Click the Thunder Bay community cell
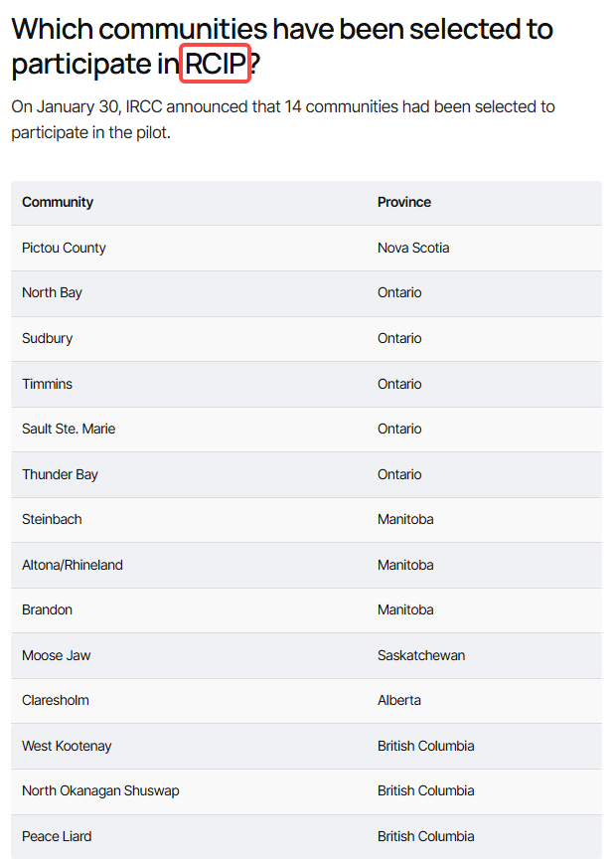The image size is (616, 868). click(x=60, y=474)
